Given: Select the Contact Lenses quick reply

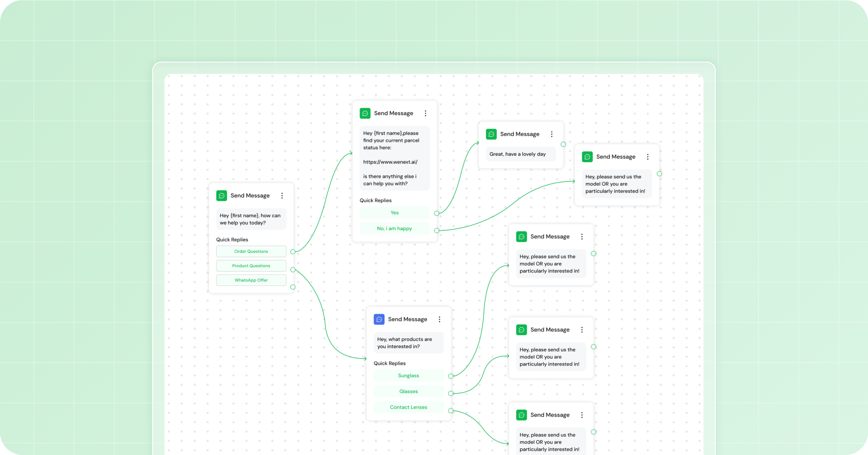Looking at the screenshot, I should coord(408,407).
